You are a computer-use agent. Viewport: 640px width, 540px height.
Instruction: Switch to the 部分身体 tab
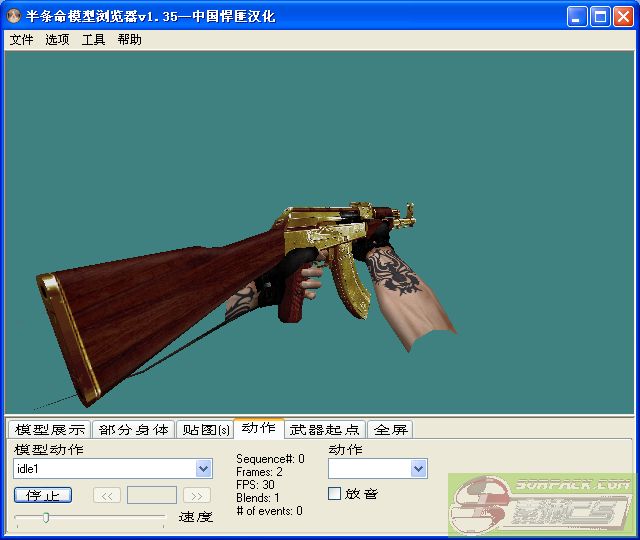[133, 429]
